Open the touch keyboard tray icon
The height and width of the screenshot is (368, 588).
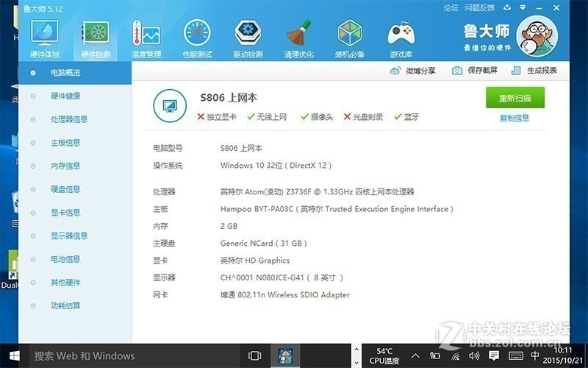pyautogui.click(x=516, y=355)
